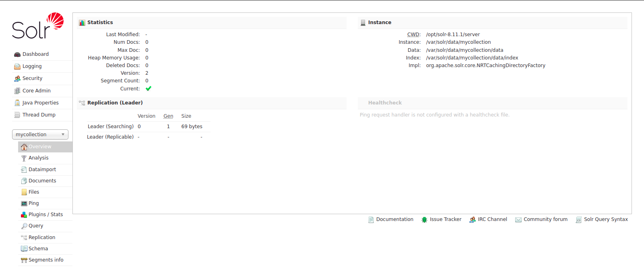This screenshot has height=268, width=644.
Task: Click the Plugins / Stats blocks icon
Action: pos(24,215)
